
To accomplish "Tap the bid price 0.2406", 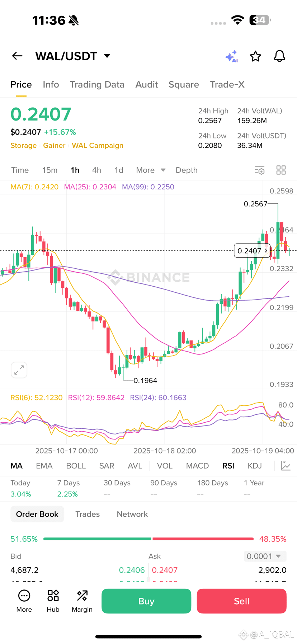I will [x=132, y=570].
